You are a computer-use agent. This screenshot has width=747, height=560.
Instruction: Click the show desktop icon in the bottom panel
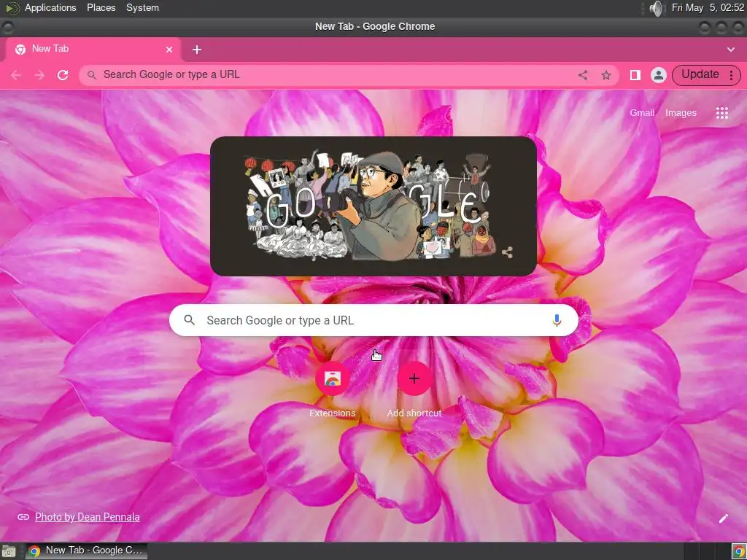[x=8, y=551]
